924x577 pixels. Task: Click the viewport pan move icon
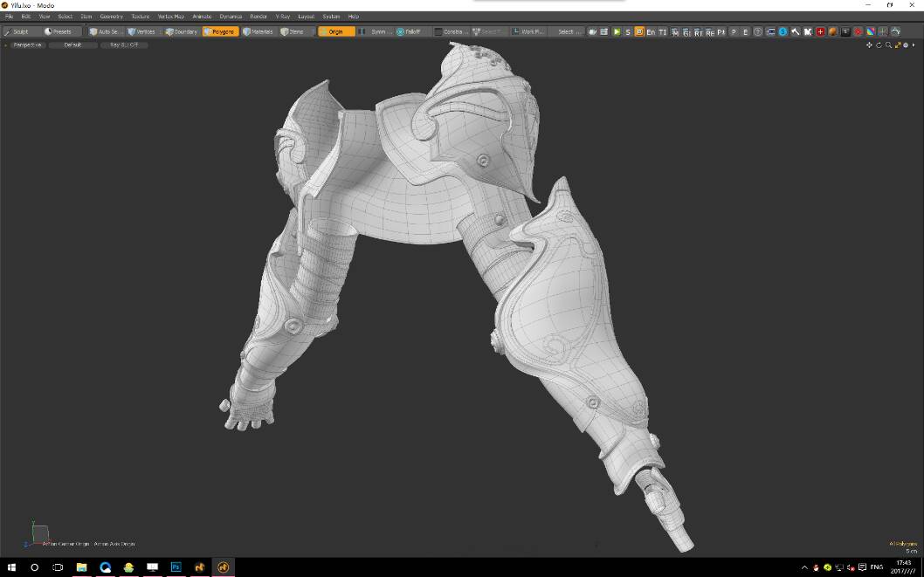[x=869, y=45]
